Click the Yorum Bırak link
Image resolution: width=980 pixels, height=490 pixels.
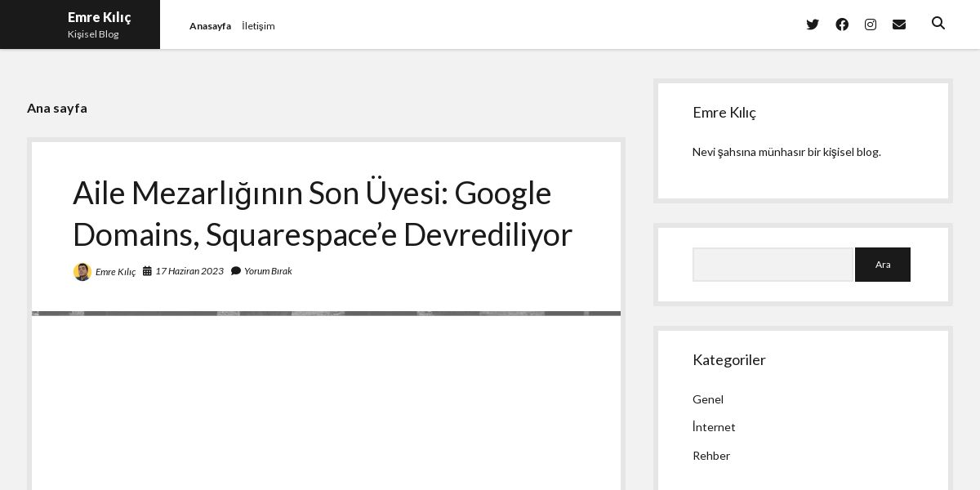coord(268,271)
